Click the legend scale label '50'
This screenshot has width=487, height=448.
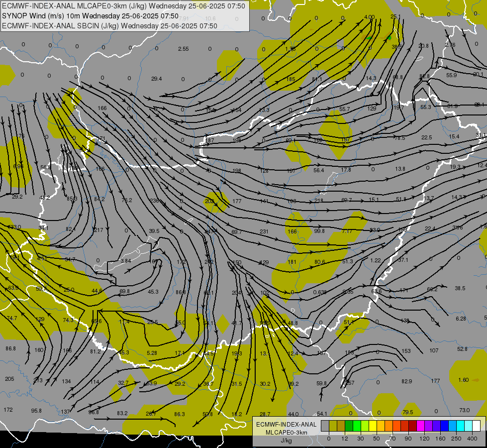tap(377, 439)
